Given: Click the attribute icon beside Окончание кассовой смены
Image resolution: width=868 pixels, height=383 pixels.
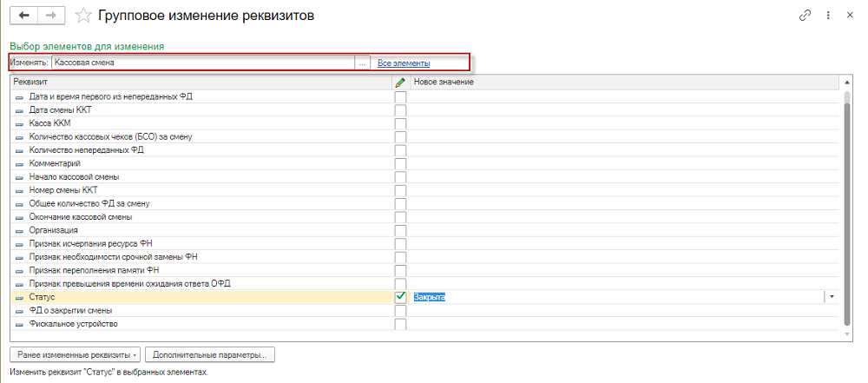Looking at the screenshot, I should [20, 217].
